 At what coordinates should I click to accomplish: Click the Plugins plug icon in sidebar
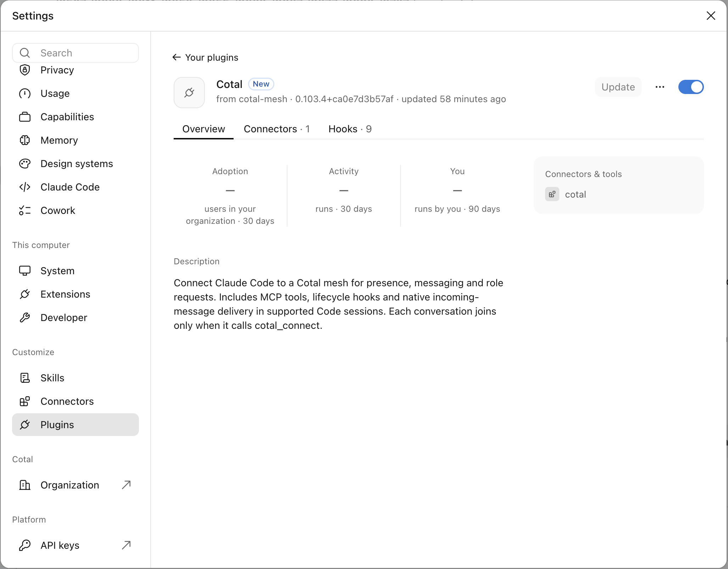point(25,425)
